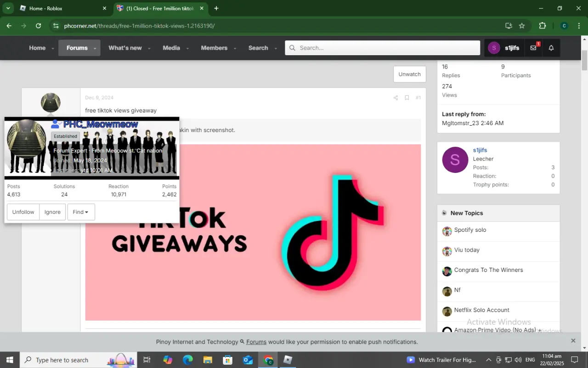The width and height of the screenshot is (588, 368).
Task: Open the PHC_Meowmeow profile name link
Action: pyautogui.click(x=101, y=124)
